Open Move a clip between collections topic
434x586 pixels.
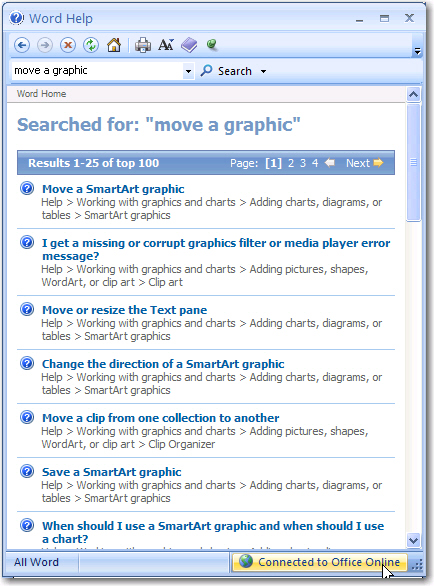click(161, 418)
